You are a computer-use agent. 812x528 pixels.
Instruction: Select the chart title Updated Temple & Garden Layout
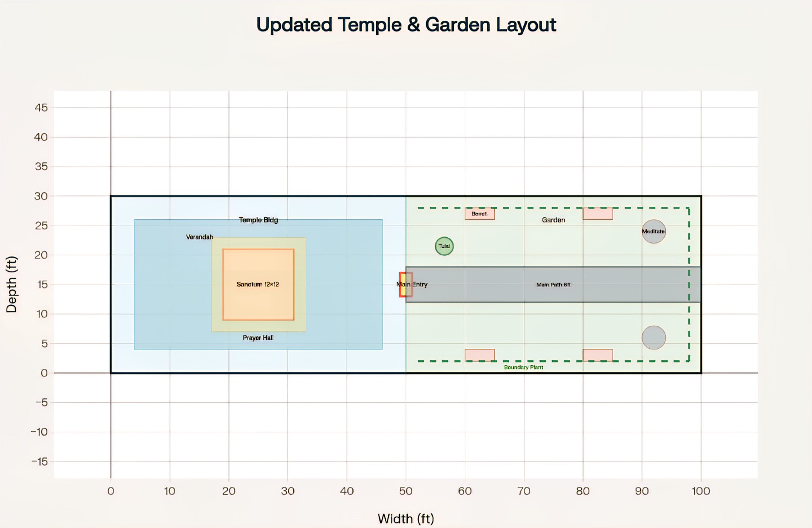406,25
